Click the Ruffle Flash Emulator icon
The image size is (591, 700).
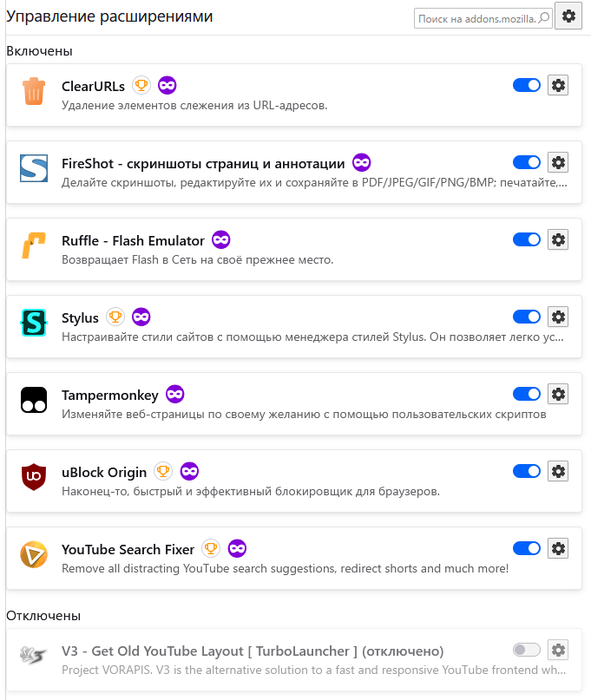34,245
